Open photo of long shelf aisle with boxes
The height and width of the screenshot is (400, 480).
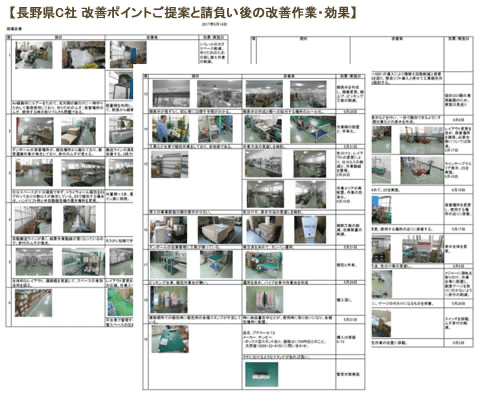click(33, 303)
